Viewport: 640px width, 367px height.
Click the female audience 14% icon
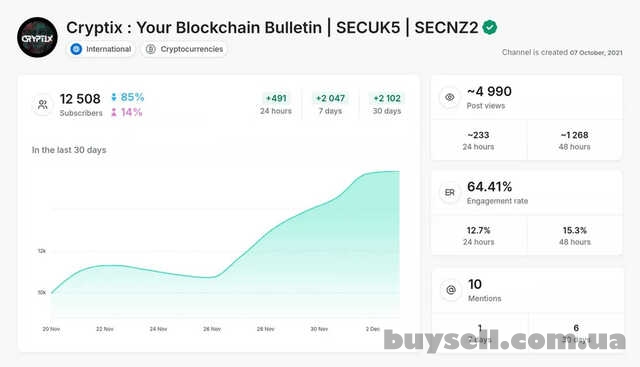[x=114, y=112]
